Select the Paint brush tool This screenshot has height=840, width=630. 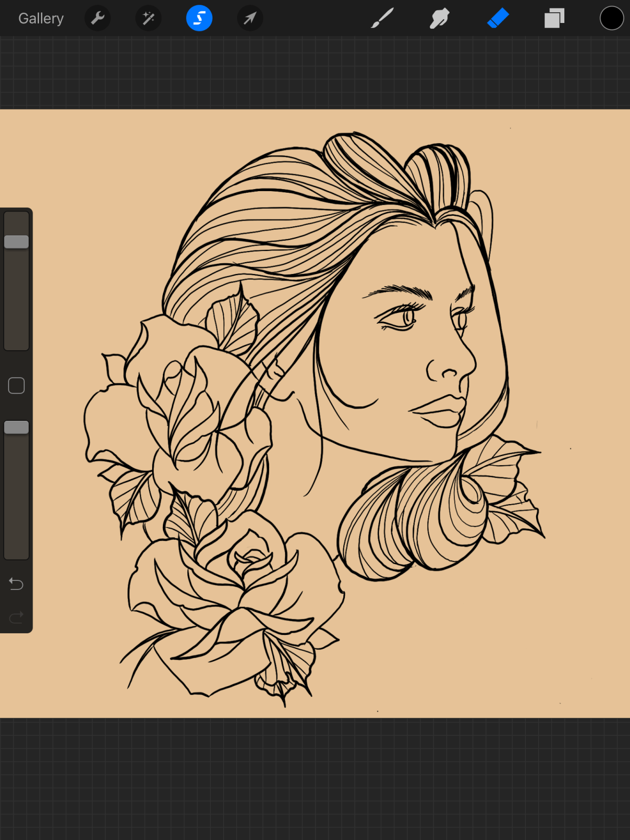click(382, 19)
